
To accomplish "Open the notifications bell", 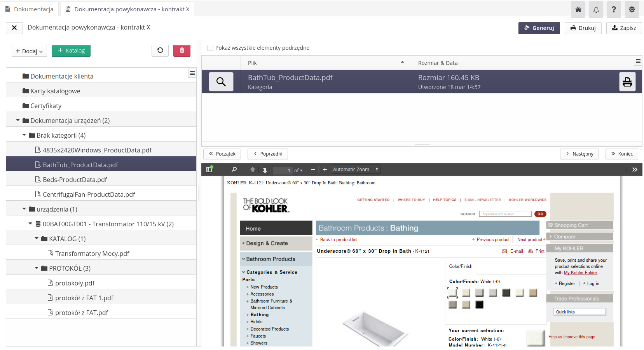I will 596,9.
